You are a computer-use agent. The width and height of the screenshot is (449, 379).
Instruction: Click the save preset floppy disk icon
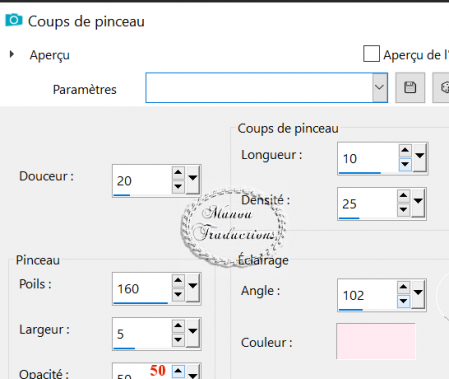[x=410, y=88]
